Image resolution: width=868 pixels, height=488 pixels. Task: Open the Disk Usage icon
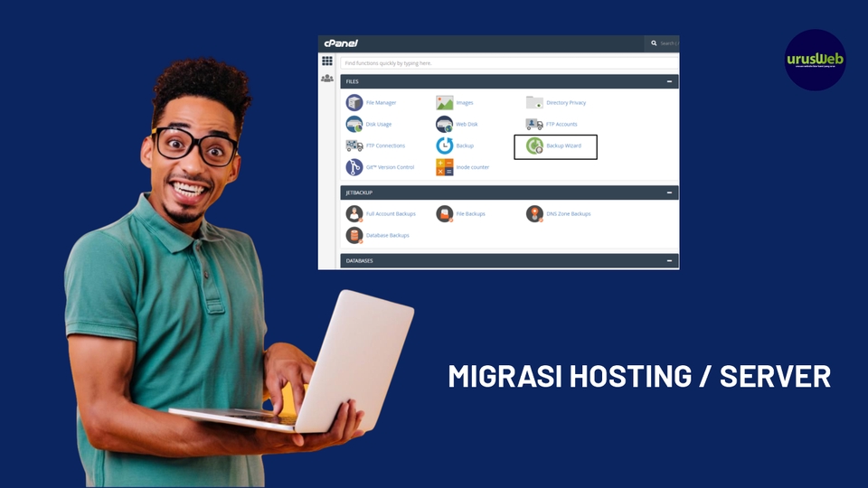[x=354, y=124]
